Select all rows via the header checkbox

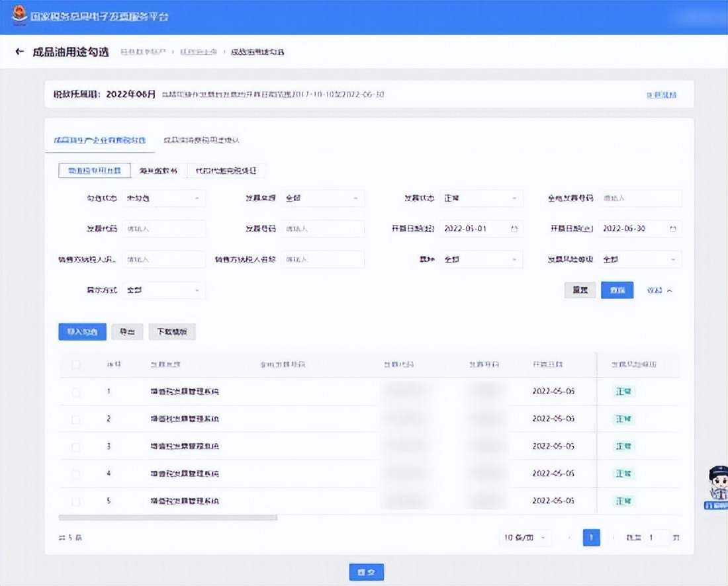75,364
